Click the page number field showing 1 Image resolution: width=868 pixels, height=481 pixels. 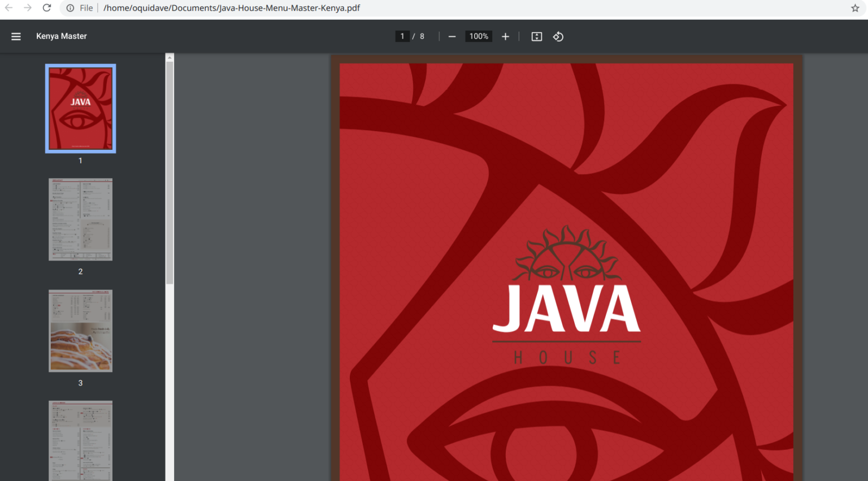click(x=402, y=36)
